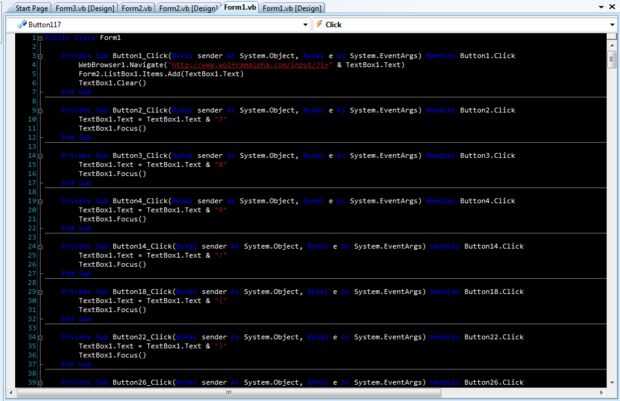The height and width of the screenshot is (401, 620).
Task: Collapse the Button3_Click sub outline
Action: 40,156
